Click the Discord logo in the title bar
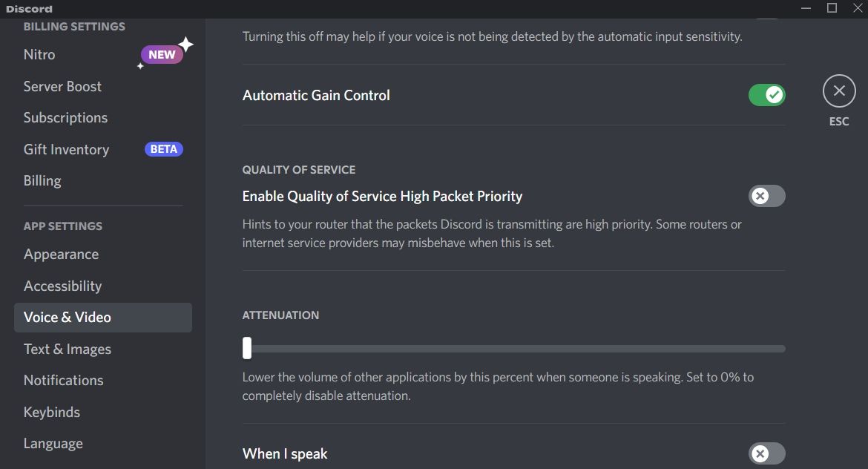The width and height of the screenshot is (868, 469). (x=30, y=8)
